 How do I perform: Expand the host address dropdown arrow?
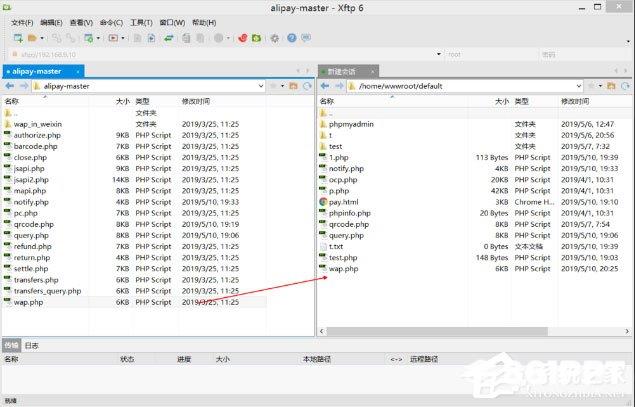coord(439,54)
